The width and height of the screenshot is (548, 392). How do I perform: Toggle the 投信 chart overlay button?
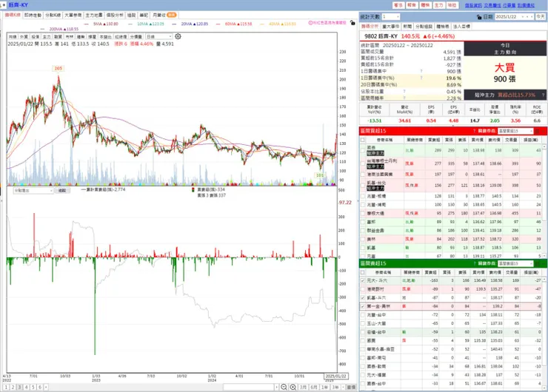(x=36, y=37)
